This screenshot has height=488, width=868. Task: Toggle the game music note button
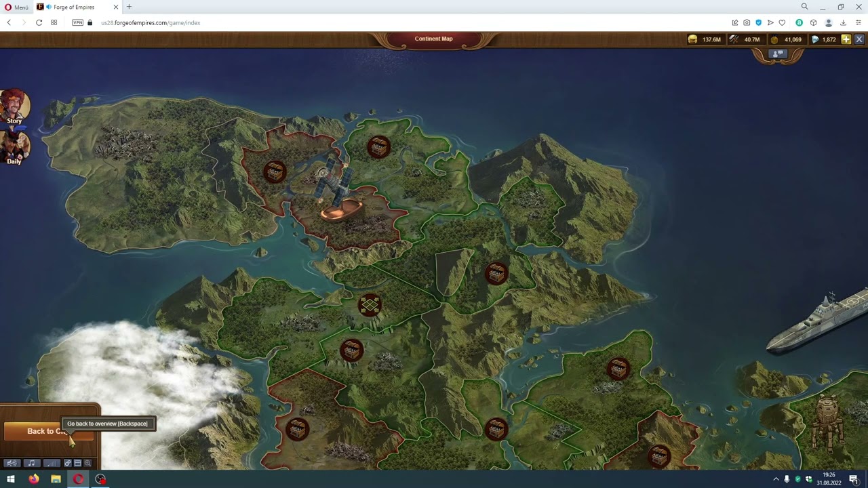pyautogui.click(x=31, y=463)
